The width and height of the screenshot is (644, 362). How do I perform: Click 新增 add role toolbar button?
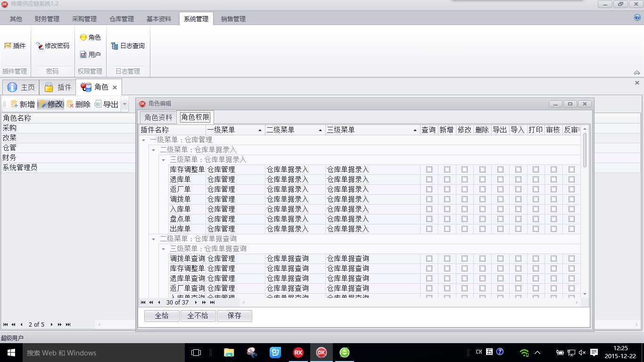click(23, 104)
